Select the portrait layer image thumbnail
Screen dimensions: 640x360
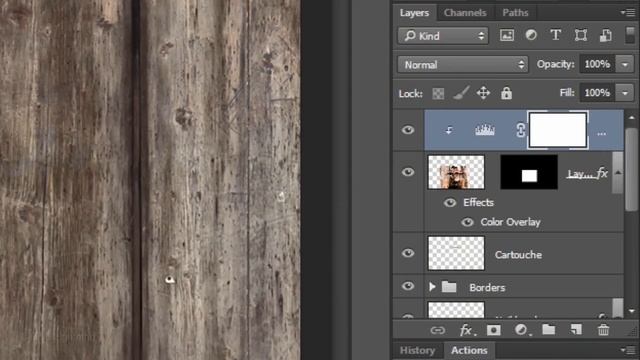pos(456,172)
